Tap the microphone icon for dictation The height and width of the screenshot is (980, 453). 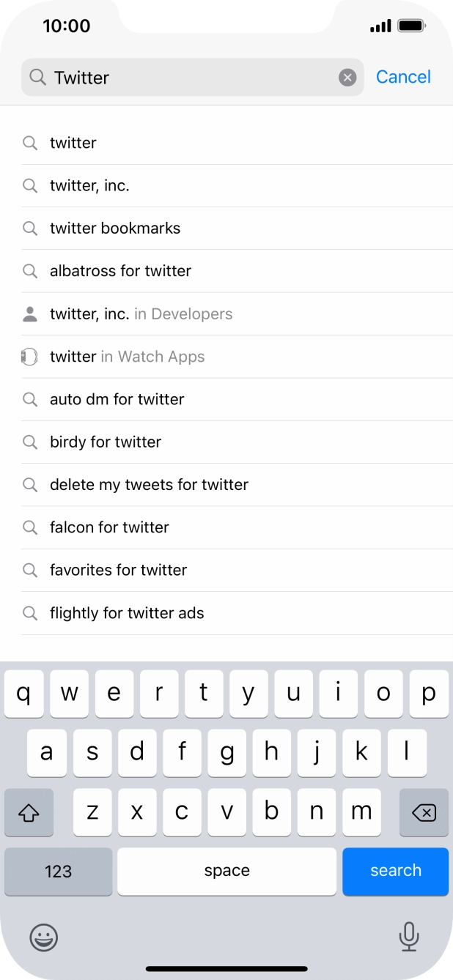click(x=408, y=938)
